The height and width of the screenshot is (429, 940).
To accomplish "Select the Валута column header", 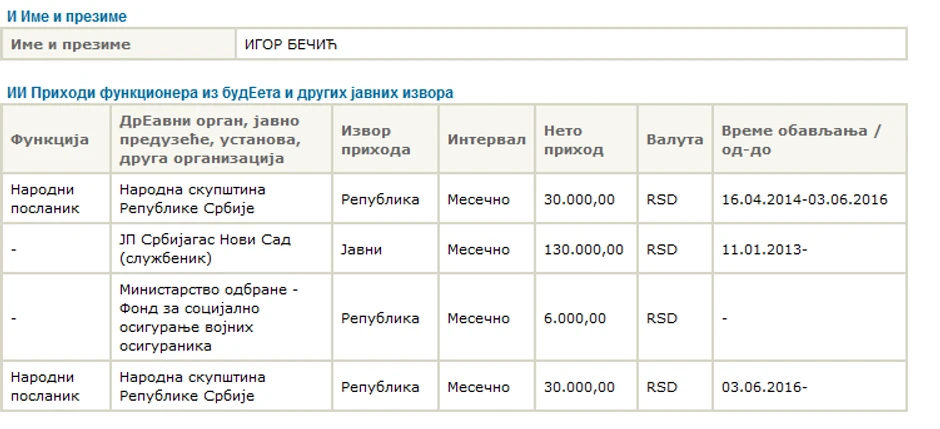I will [675, 139].
